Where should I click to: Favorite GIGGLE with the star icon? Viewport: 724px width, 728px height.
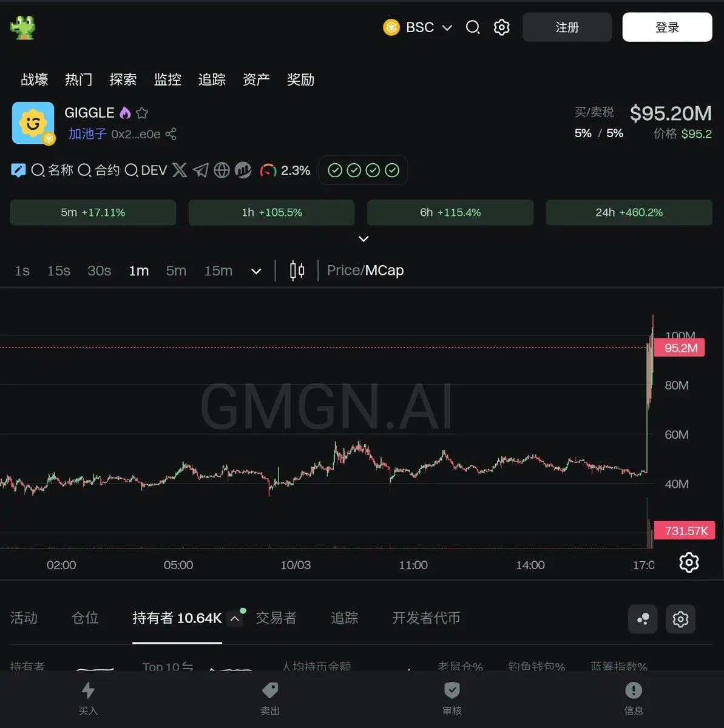pyautogui.click(x=142, y=113)
